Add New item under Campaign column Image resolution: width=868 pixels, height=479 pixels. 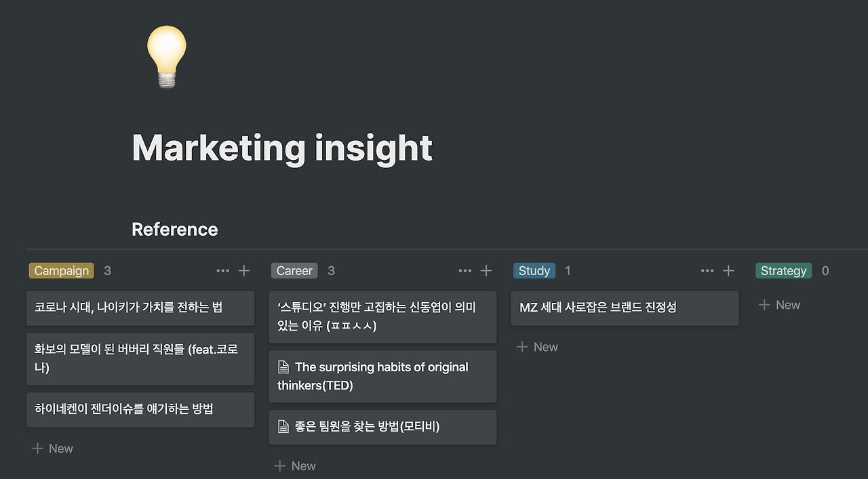[x=53, y=449]
